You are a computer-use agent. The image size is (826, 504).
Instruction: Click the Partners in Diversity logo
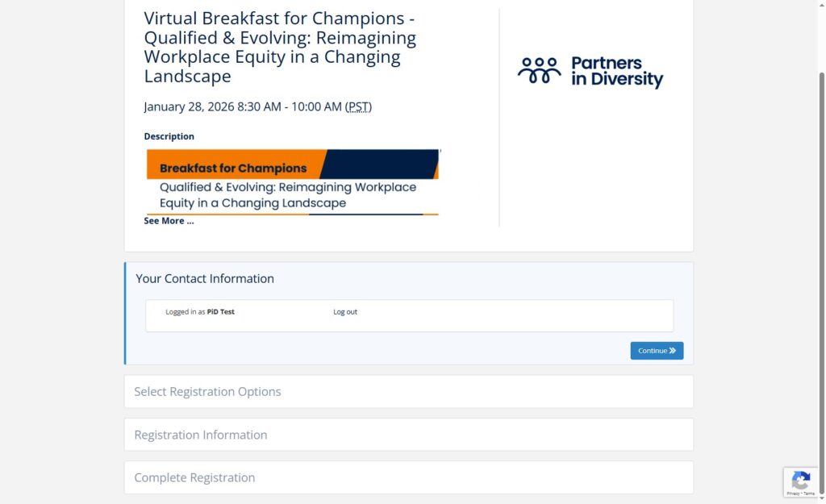tap(590, 72)
